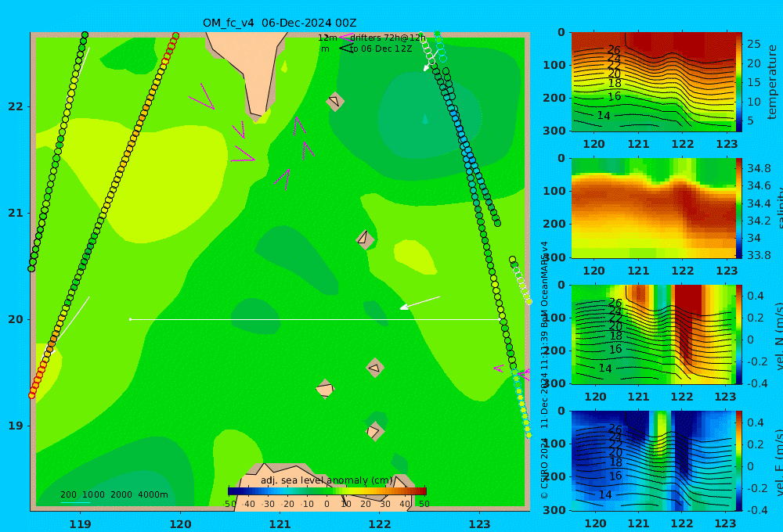Click the black arrow legend icon
783x532 pixels.
click(x=346, y=49)
